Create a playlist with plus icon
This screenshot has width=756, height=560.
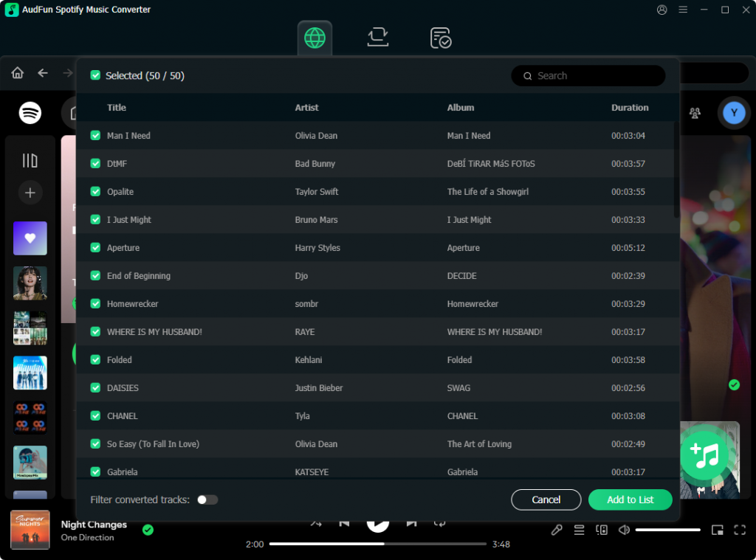click(x=30, y=193)
